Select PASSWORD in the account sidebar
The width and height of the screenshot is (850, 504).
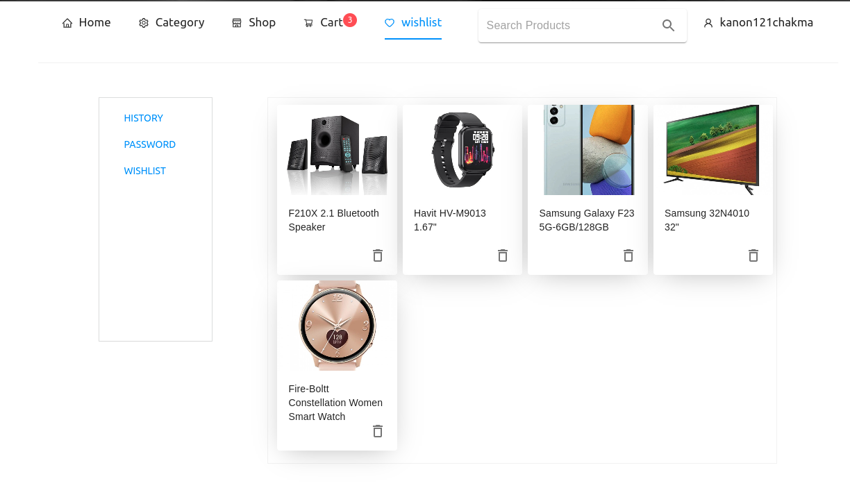click(149, 144)
